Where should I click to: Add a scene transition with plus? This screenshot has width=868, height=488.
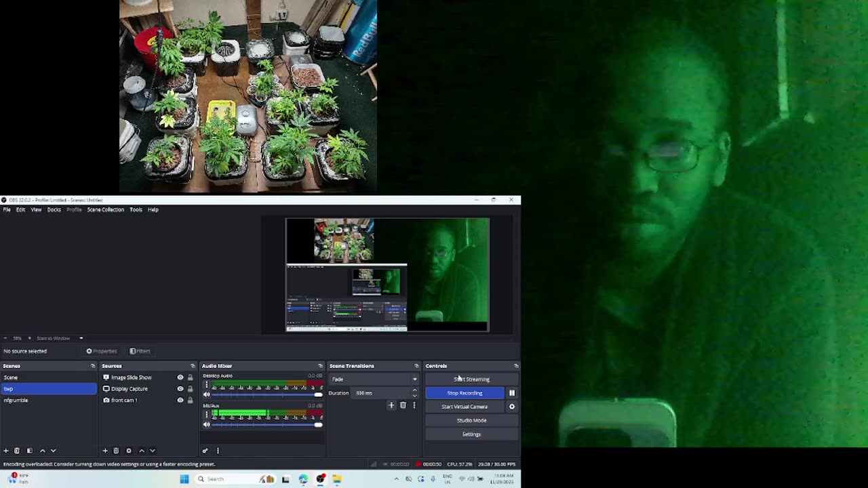click(391, 405)
